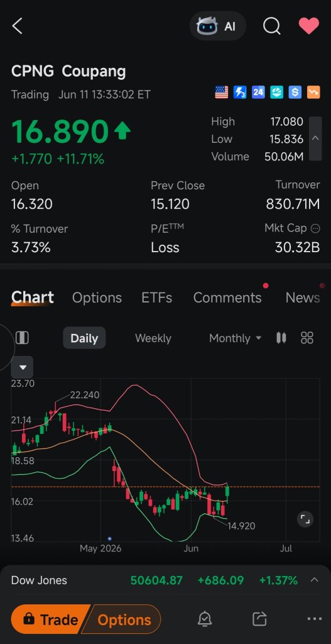Screen dimensions: 331x644
Task: Open the search magnifier icon
Action: click(x=271, y=26)
